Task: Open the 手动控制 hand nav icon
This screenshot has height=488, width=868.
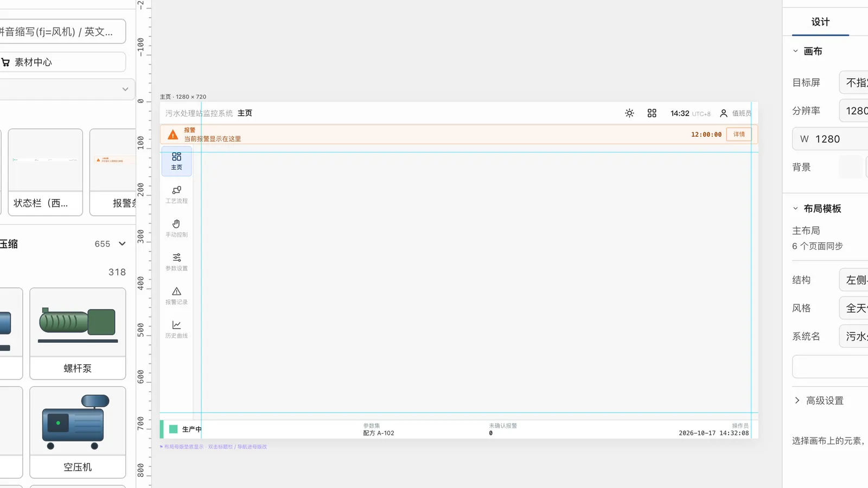Action: tap(177, 228)
